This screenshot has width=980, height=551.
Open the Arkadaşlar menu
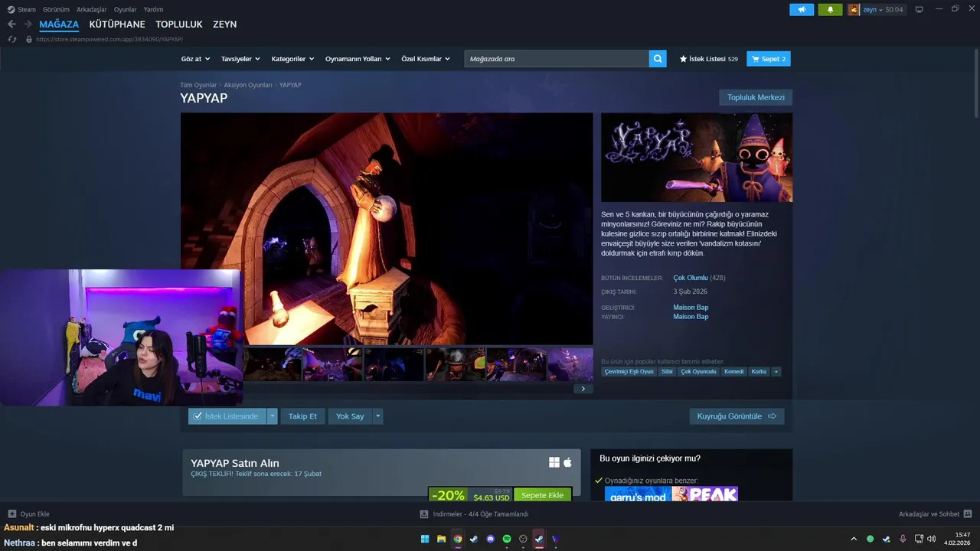[92, 9]
